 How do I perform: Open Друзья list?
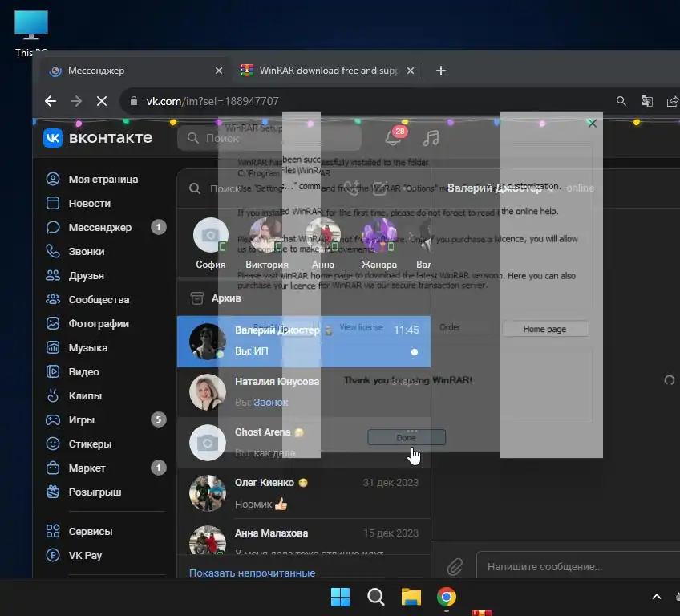click(75, 275)
